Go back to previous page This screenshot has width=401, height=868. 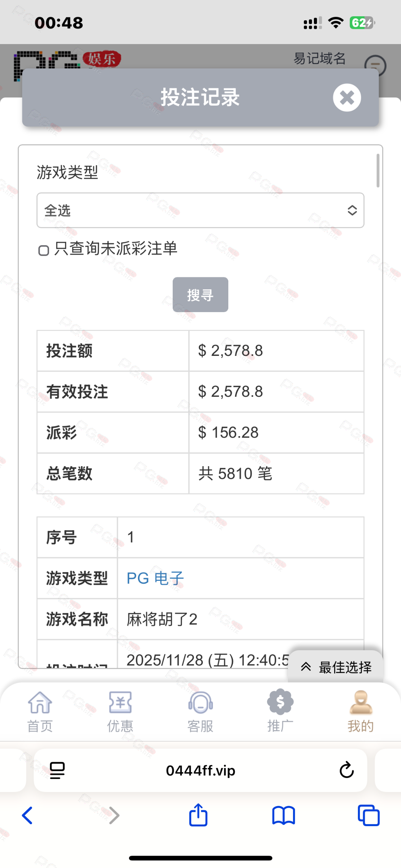pos(27,816)
